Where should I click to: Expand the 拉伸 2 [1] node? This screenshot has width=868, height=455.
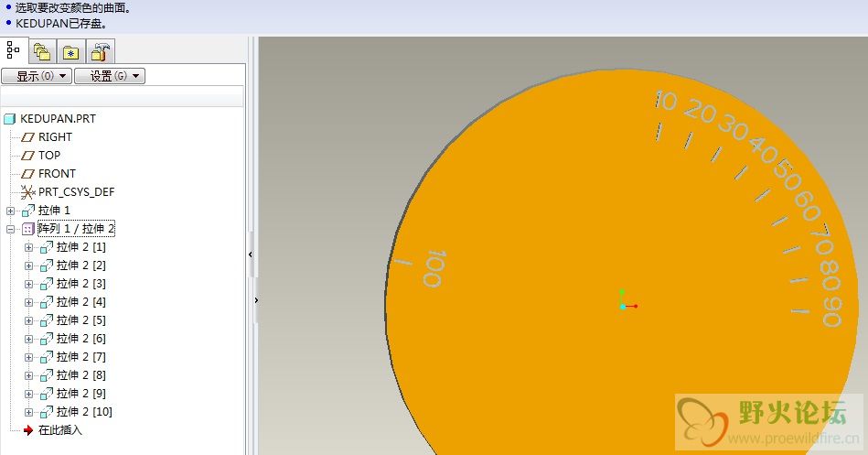pos(28,247)
